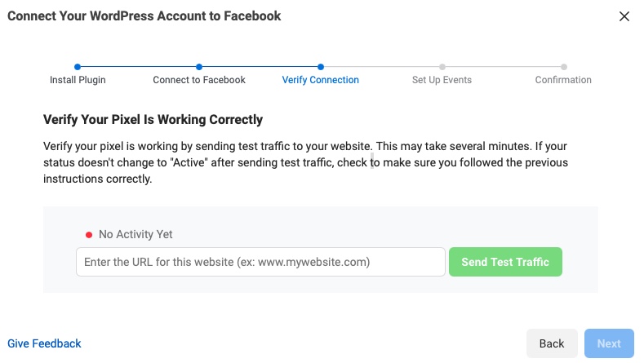Click the Connect Your WordPress Account title
Screen dimensions: 644x363
pyautogui.click(x=146, y=15)
